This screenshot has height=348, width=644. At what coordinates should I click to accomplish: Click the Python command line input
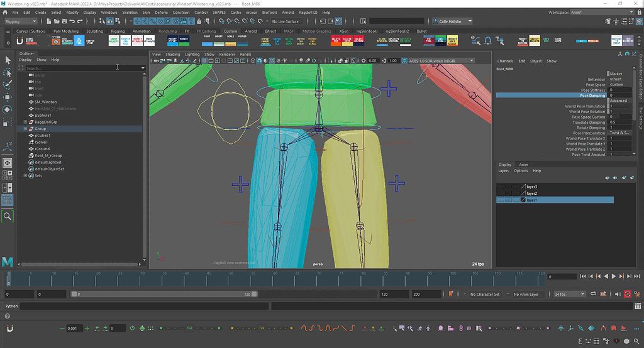144,306
